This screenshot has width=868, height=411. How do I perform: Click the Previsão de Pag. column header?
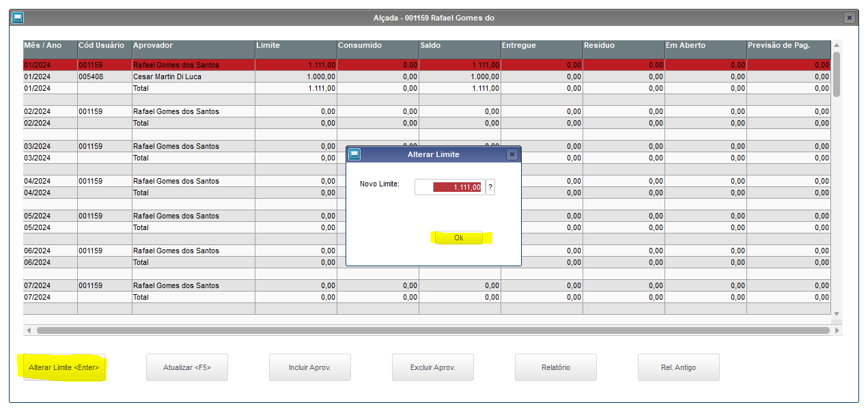pyautogui.click(x=789, y=49)
